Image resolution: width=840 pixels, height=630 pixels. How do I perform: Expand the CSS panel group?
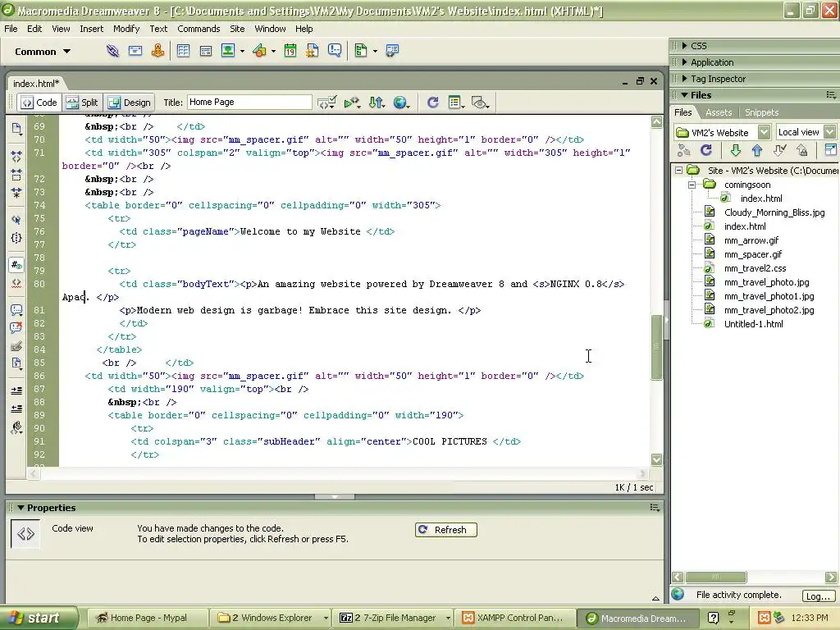[x=685, y=46]
